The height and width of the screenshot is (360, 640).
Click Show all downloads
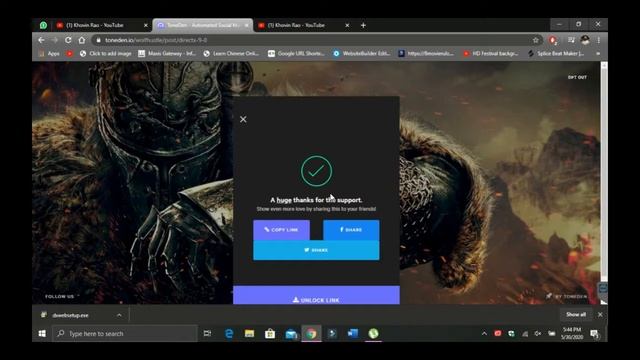click(x=576, y=315)
